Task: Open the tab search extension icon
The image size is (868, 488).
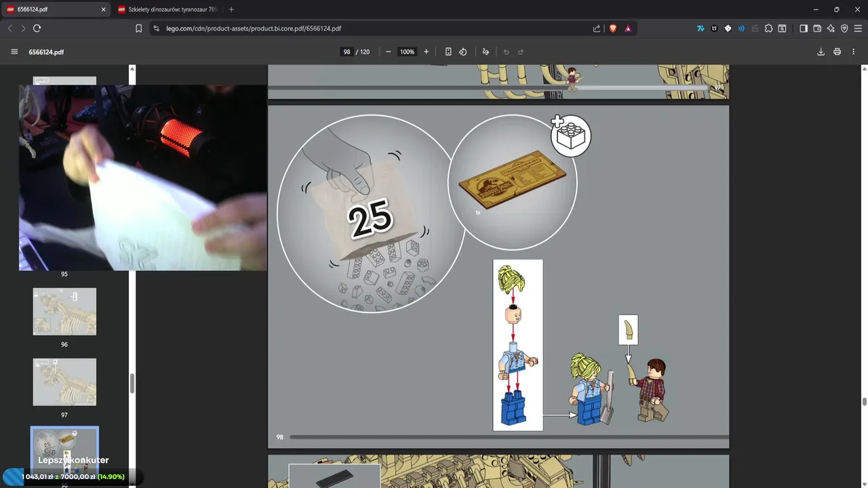Action: (782, 28)
